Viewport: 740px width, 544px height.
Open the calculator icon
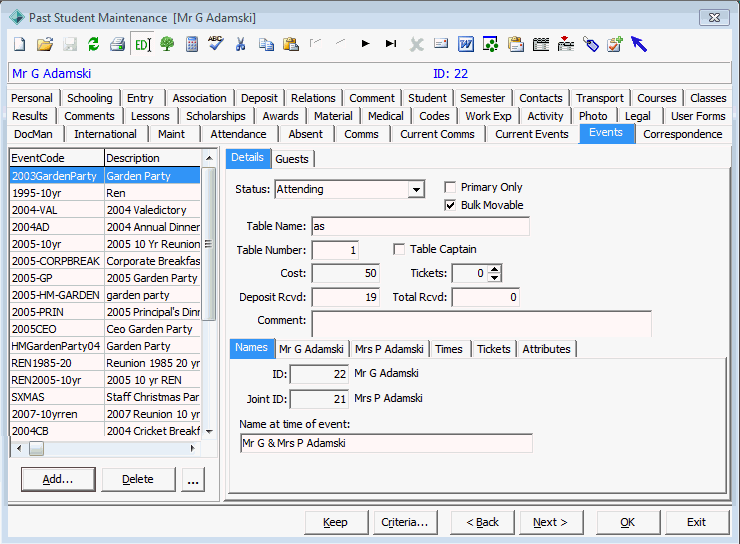pos(192,44)
